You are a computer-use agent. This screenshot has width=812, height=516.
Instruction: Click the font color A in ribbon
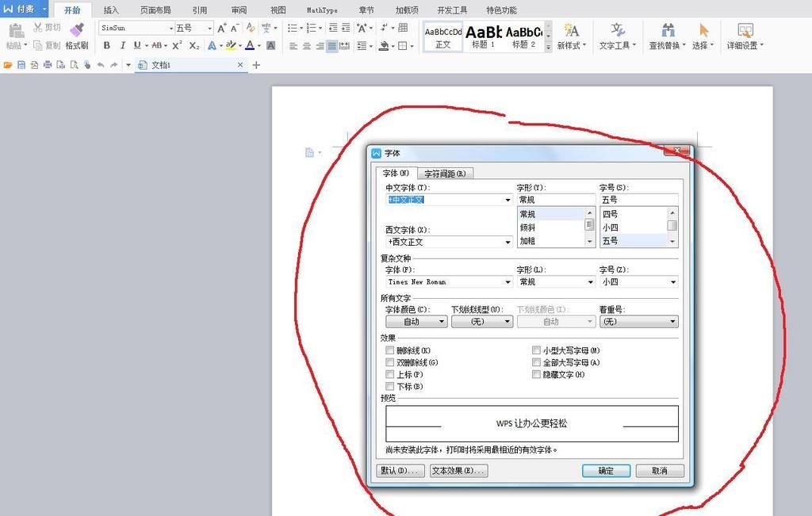click(250, 45)
